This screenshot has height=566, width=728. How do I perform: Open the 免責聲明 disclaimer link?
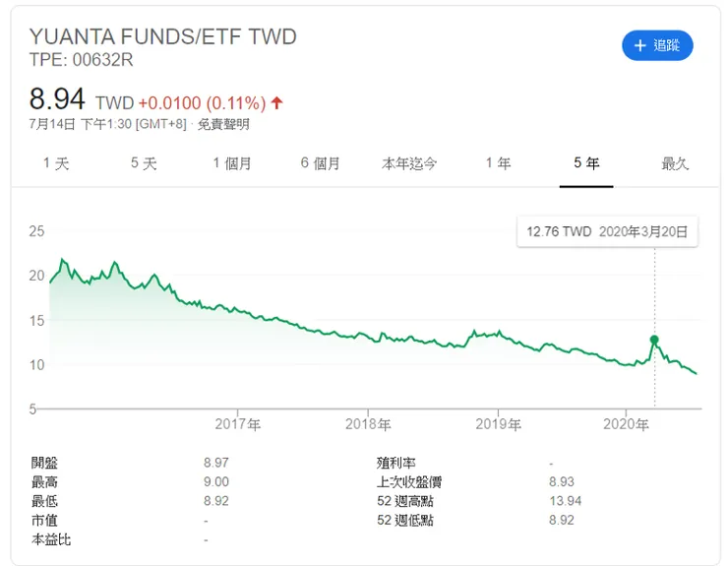coord(223,124)
